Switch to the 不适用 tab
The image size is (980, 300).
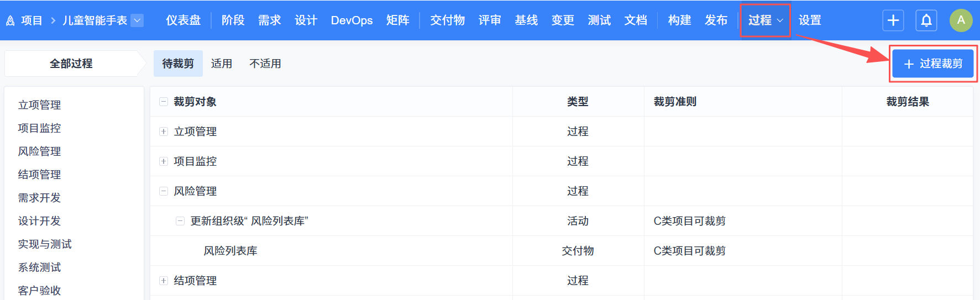click(x=265, y=64)
